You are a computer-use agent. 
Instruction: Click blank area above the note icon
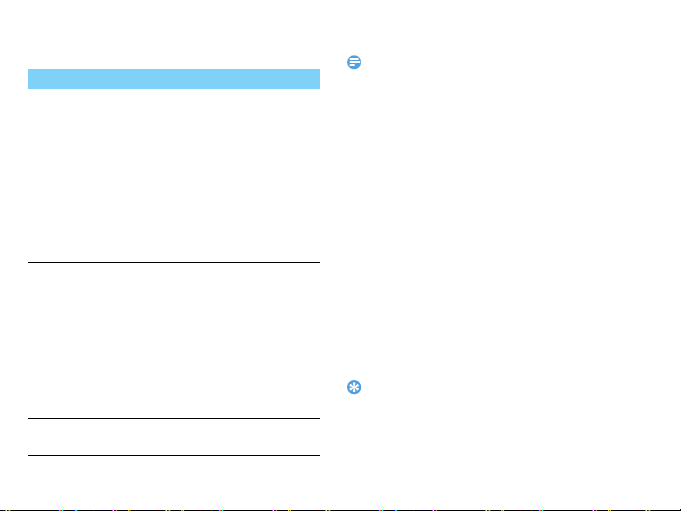pos(354,28)
